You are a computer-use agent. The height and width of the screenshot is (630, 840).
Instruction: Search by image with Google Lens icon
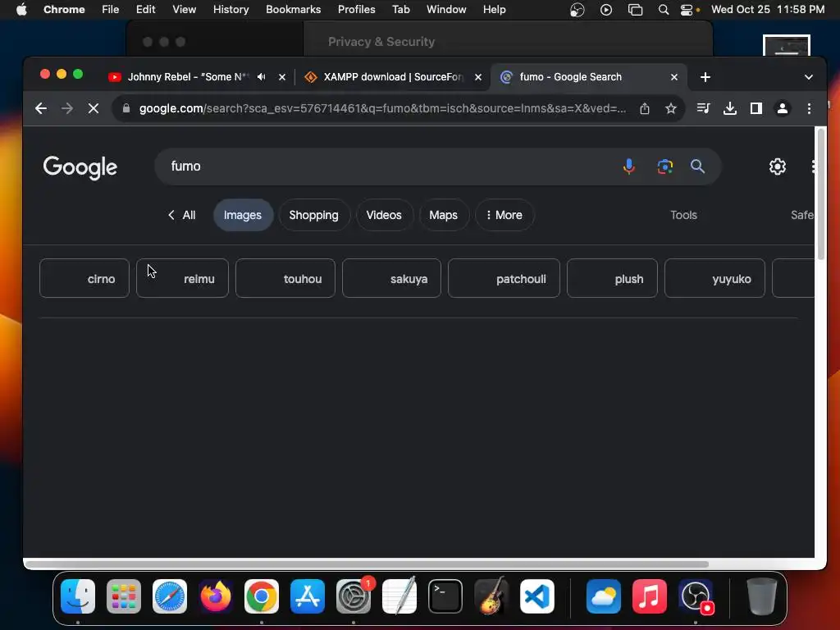click(x=664, y=167)
